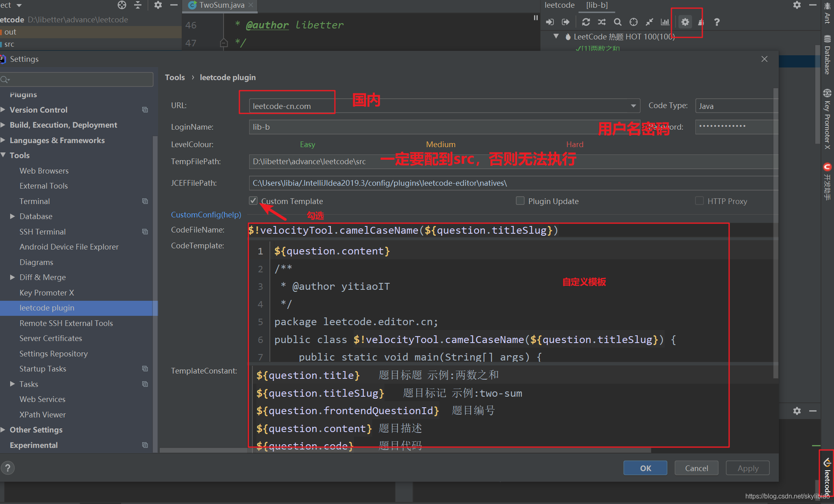The width and height of the screenshot is (834, 504).
Task: Click the LoginName input field
Action: [x=445, y=127]
